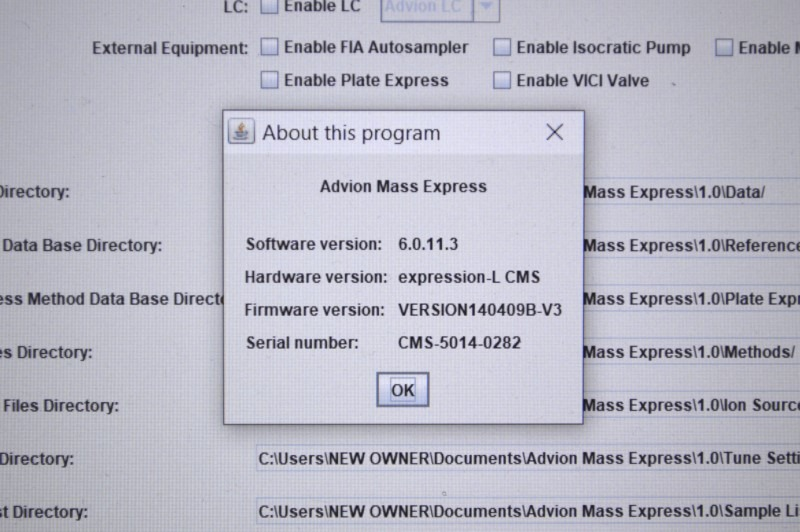Click the Java icon in dialog title
Viewport: 800px width, 532px height.
pyautogui.click(x=241, y=132)
